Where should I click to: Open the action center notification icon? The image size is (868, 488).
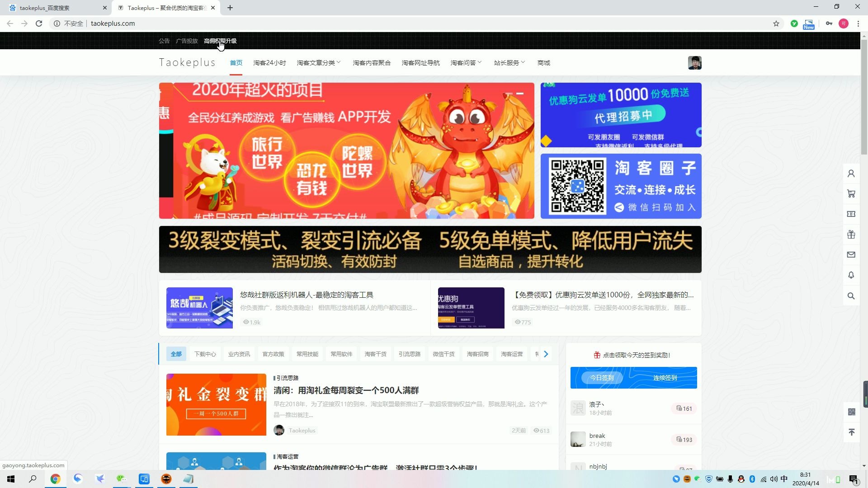854,479
